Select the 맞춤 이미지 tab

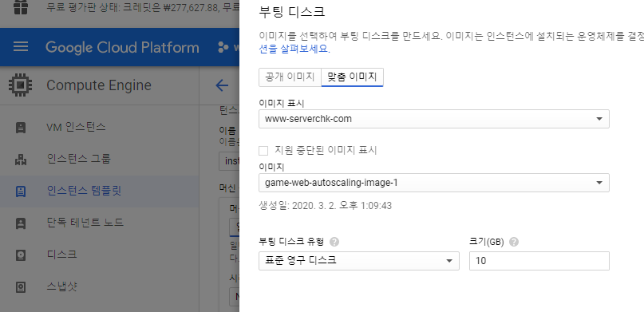pyautogui.click(x=352, y=77)
